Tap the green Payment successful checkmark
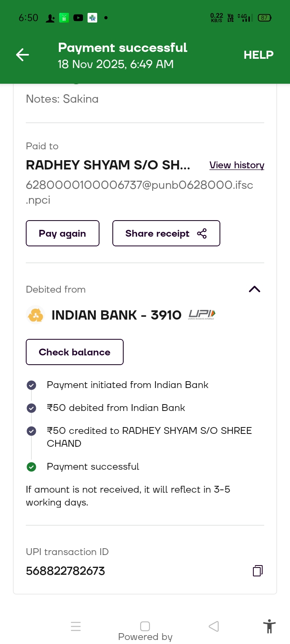Viewport: 290px width, 644px height. point(31,467)
